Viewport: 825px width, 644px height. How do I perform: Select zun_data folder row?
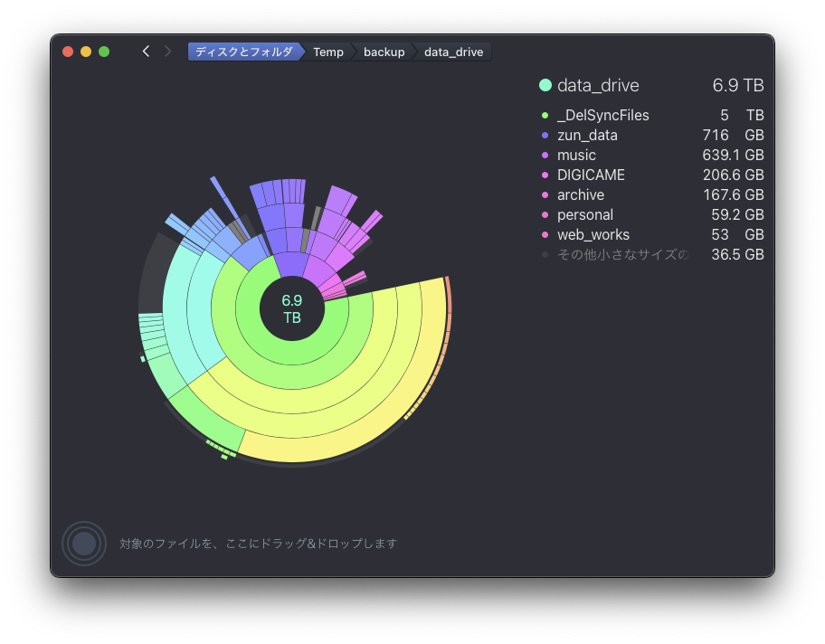[652, 135]
